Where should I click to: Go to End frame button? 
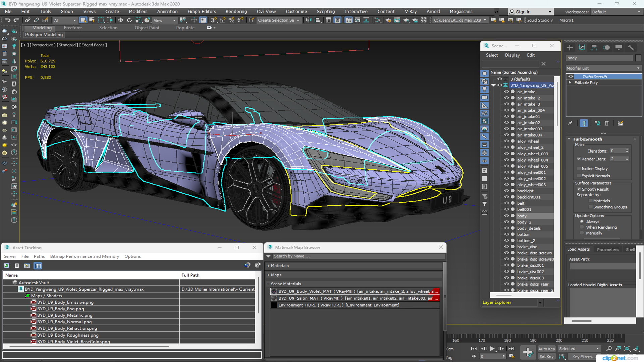[511, 349]
